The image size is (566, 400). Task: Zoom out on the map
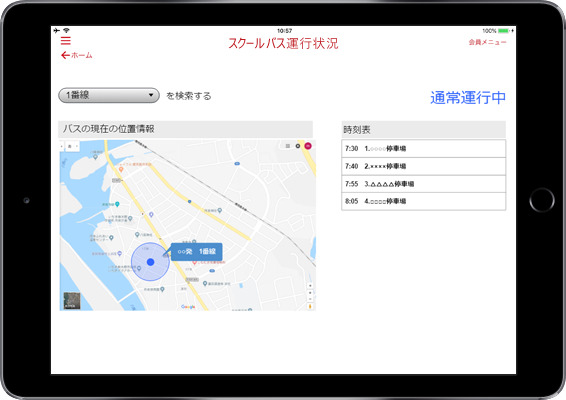click(310, 299)
